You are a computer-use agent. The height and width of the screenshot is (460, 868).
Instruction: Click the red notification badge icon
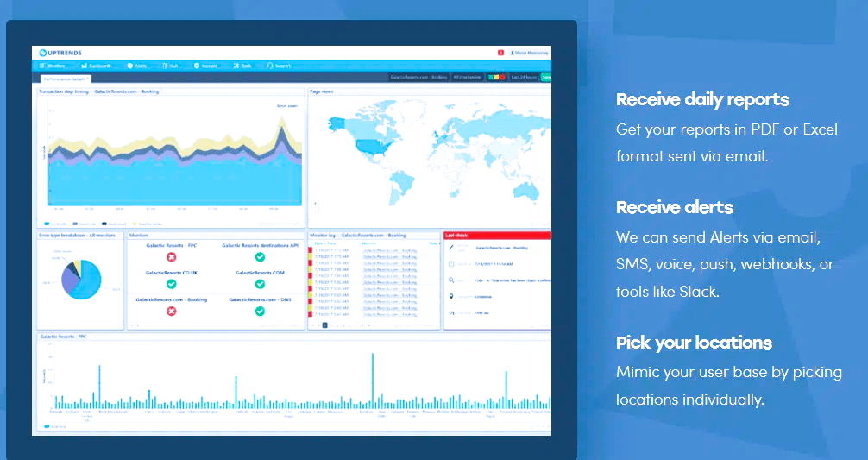coord(500,54)
